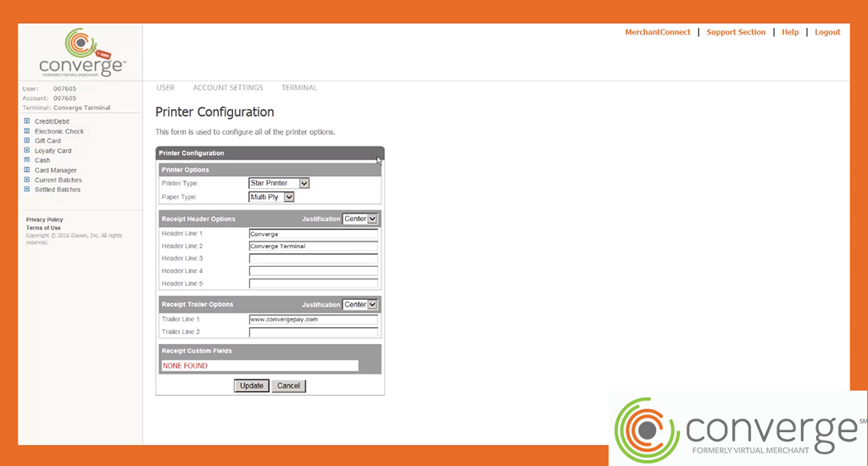Open the Privacy Policy link

(44, 219)
